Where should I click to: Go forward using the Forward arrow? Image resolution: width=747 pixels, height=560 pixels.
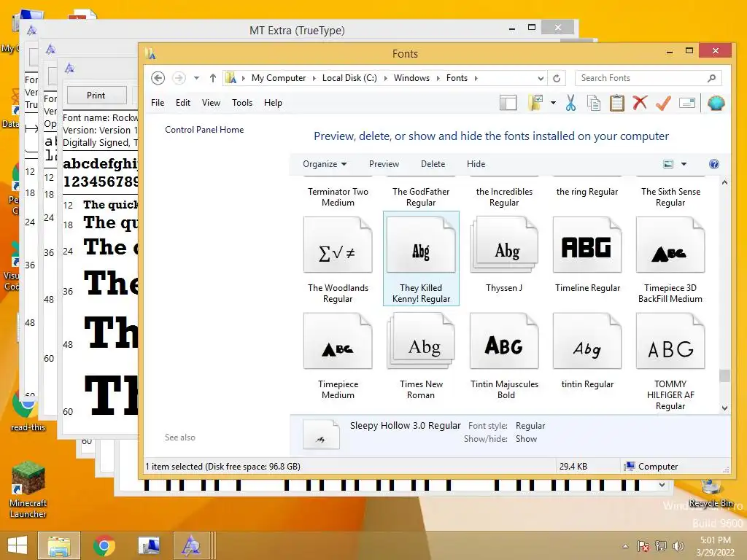179,78
